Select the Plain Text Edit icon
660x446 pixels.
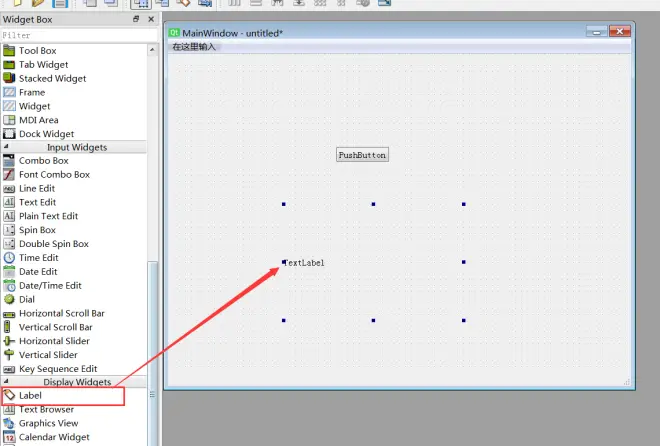click(9, 216)
